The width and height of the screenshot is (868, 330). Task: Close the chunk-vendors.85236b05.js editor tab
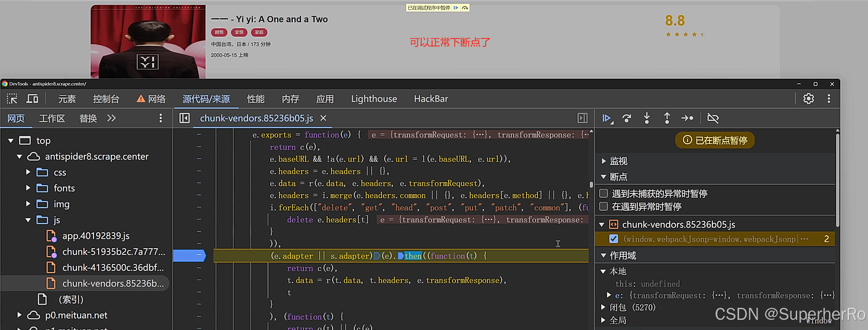[x=324, y=118]
